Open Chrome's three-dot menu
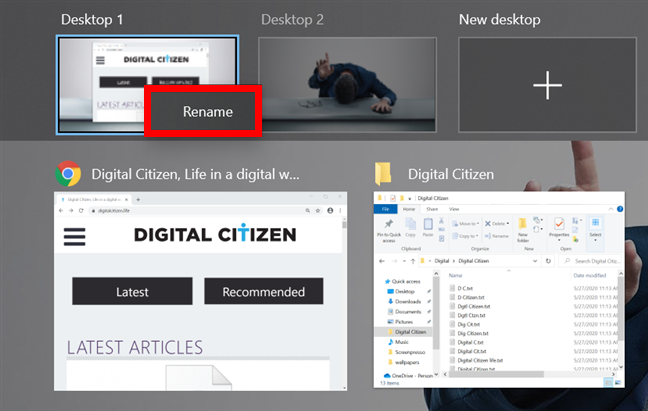Viewport: 648px width, 411px height. [340, 211]
